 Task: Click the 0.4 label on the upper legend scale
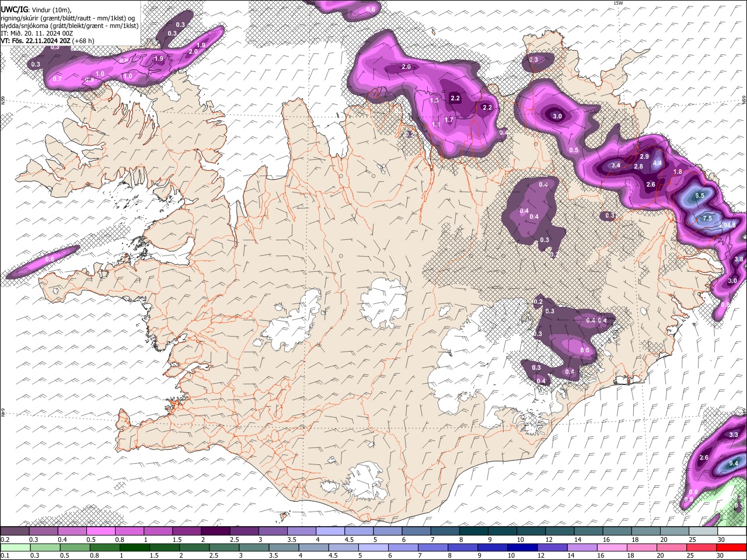click(x=62, y=540)
